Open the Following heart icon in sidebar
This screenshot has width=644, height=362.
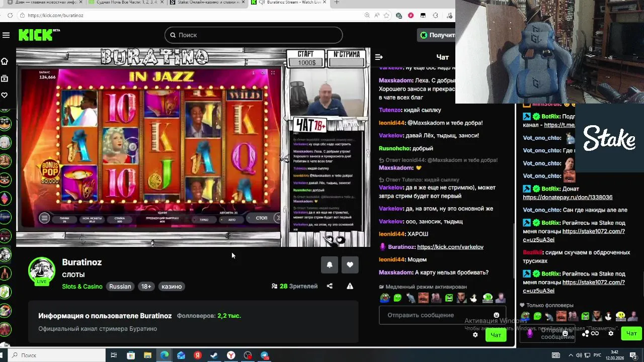(x=5, y=95)
